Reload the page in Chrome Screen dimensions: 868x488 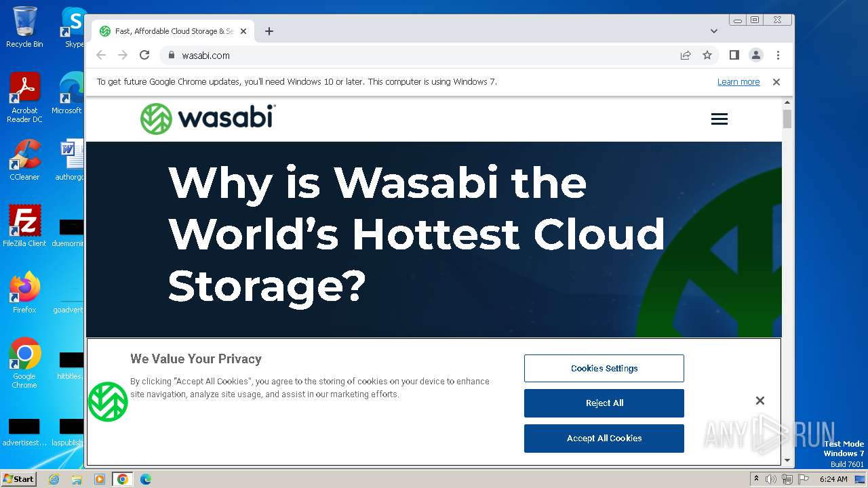(144, 56)
